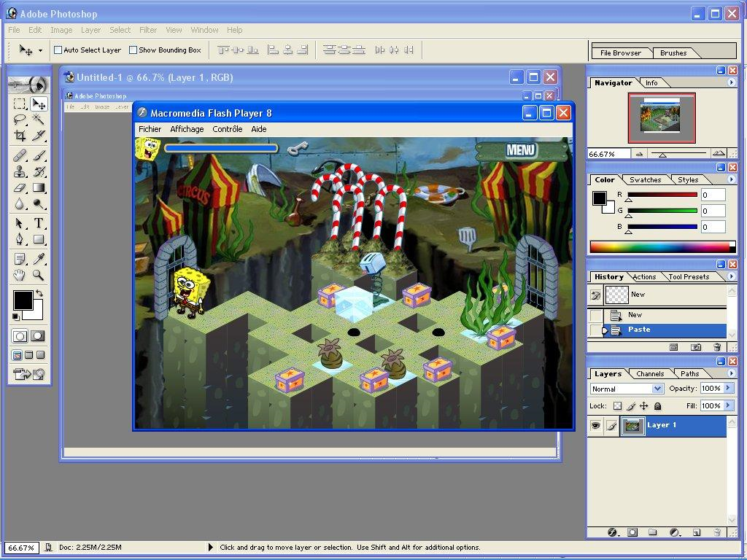Toggle lock position in Layers panel

(x=643, y=406)
